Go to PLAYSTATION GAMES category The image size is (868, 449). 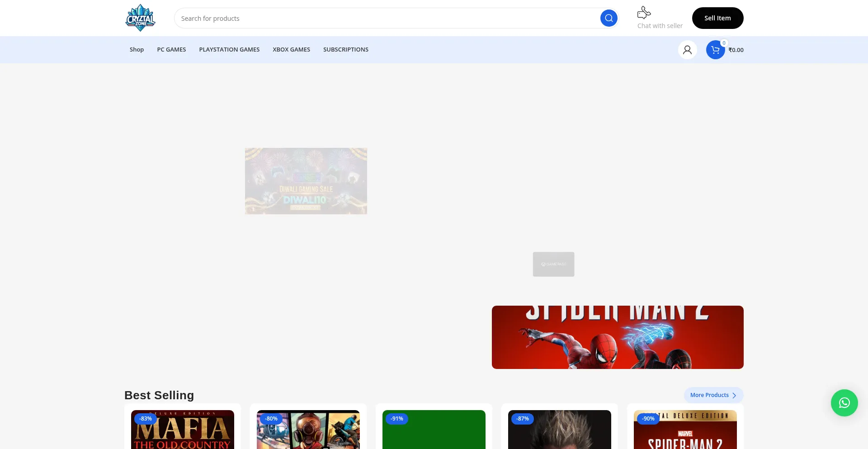click(229, 50)
